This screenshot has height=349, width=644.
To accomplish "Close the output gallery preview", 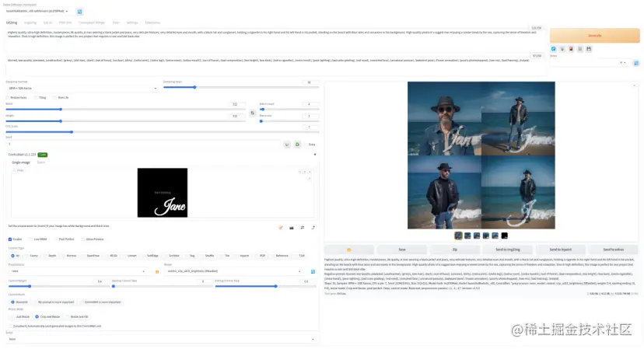I will pyautogui.click(x=634, y=86).
